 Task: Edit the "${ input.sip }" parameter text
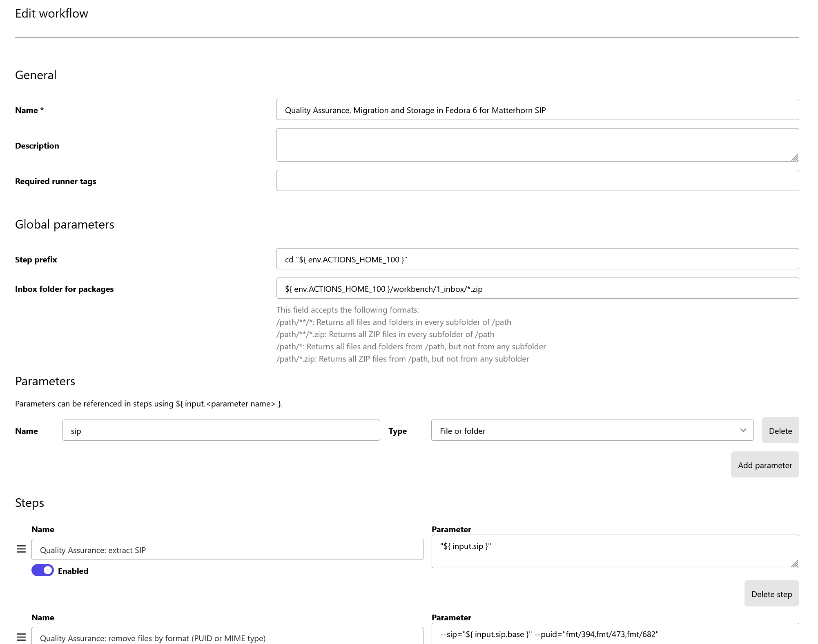(615, 551)
